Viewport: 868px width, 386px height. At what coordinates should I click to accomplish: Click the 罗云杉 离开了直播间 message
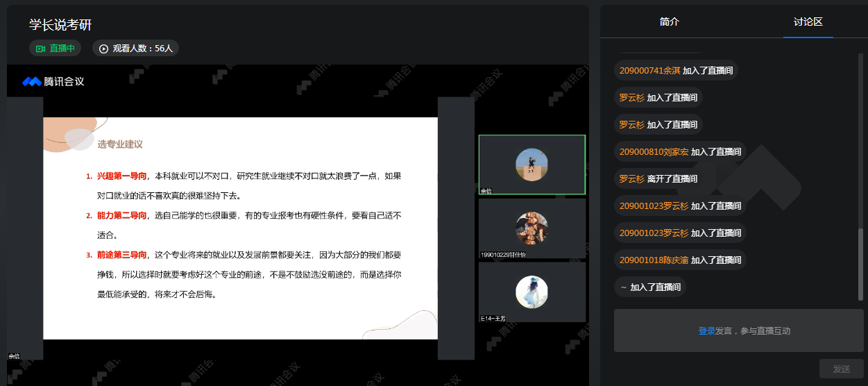[658, 179]
